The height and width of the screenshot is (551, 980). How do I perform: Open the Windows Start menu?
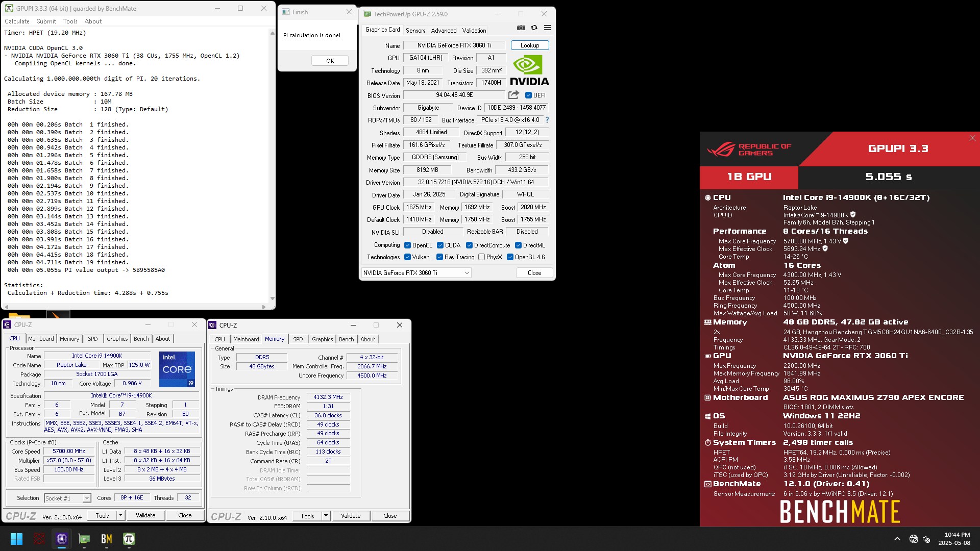tap(16, 539)
